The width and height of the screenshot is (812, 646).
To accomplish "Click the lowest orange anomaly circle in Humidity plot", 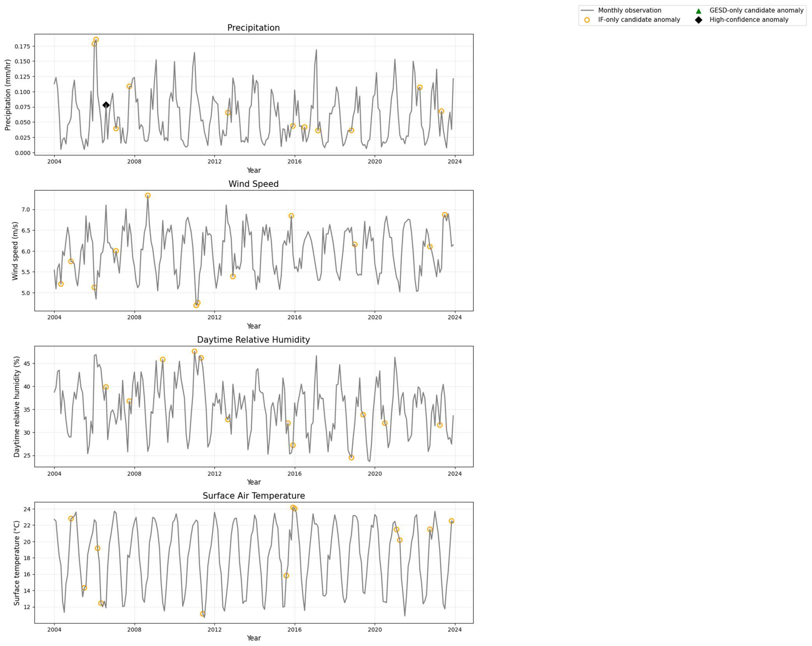I will coord(351,458).
